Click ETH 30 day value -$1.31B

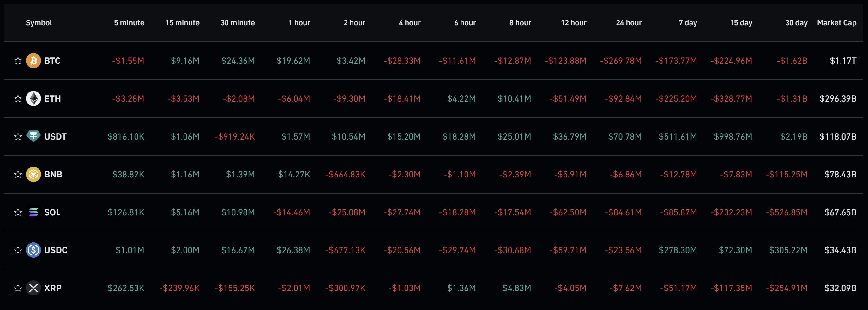(x=792, y=98)
